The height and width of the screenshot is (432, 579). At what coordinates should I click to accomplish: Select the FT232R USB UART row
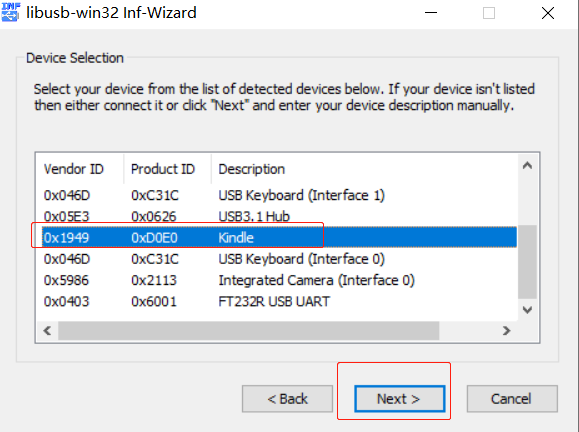click(x=279, y=301)
